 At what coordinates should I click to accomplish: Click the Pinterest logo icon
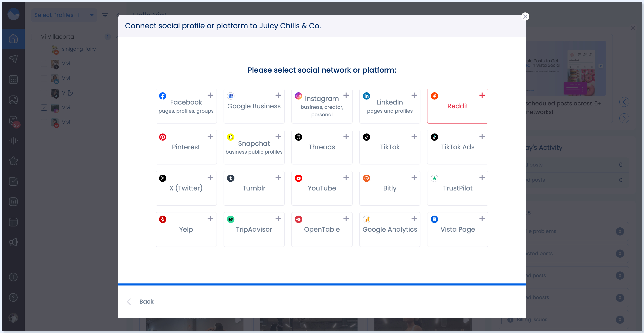[163, 137]
